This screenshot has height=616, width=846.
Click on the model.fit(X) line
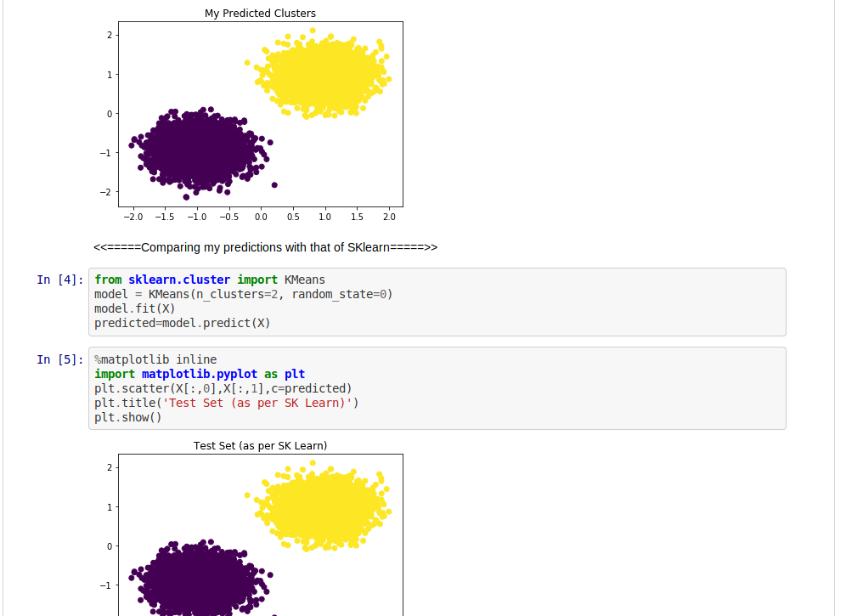click(x=134, y=308)
